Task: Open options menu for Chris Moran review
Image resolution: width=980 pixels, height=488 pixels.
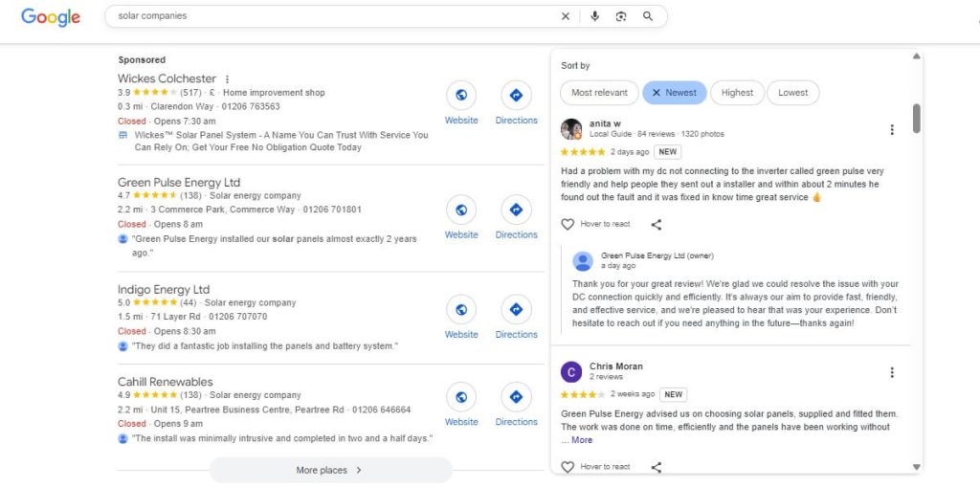Action: (892, 372)
